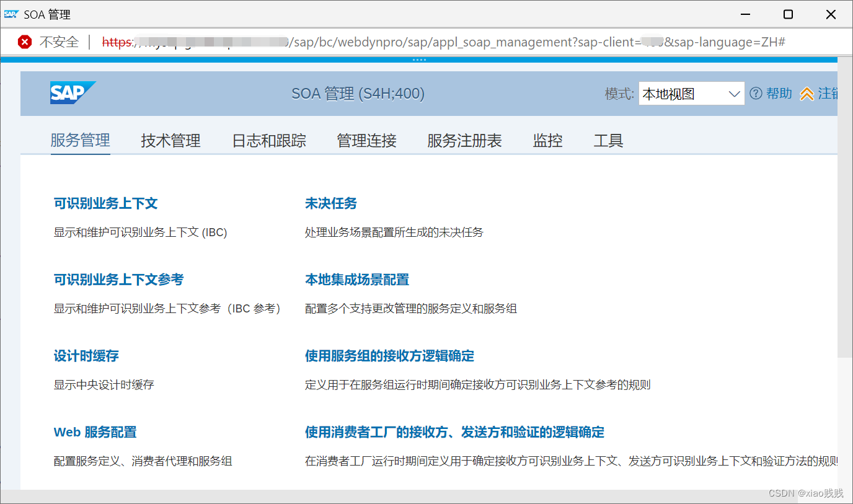The height and width of the screenshot is (504, 853).
Task: Click the 不安全 security label
Action: coord(60,42)
